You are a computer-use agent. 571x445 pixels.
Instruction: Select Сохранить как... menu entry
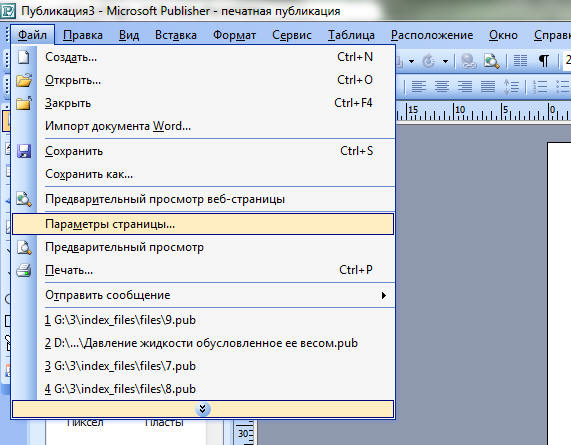pos(203,174)
